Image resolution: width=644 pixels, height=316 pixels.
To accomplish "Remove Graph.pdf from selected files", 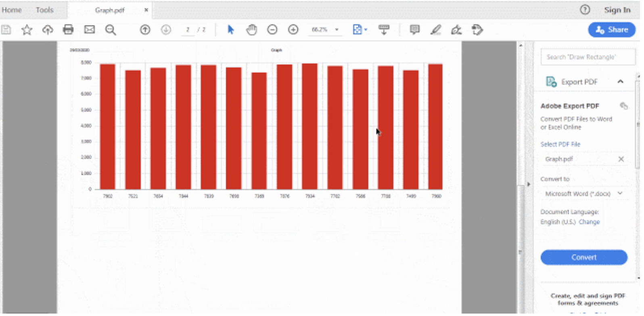I will [x=621, y=159].
